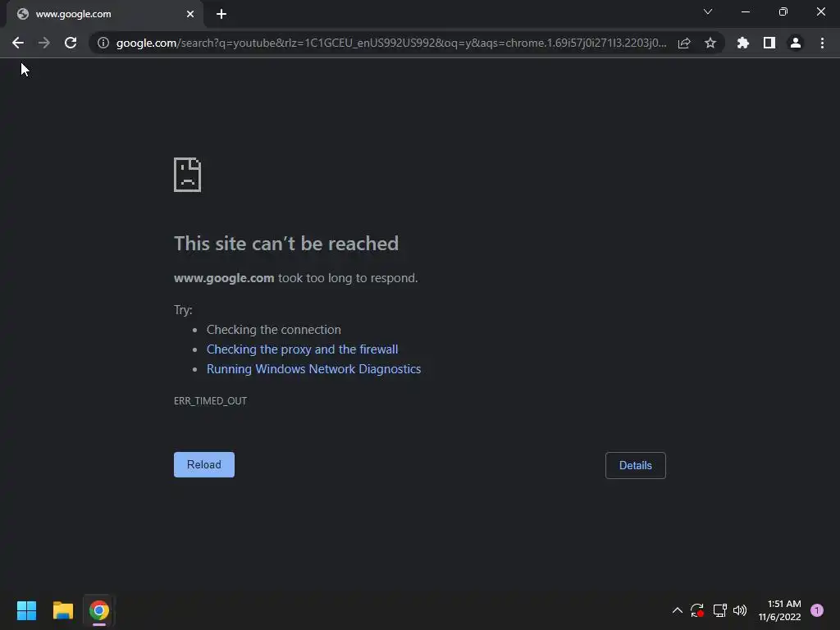Minimize the Chrome window

pyautogui.click(x=745, y=11)
